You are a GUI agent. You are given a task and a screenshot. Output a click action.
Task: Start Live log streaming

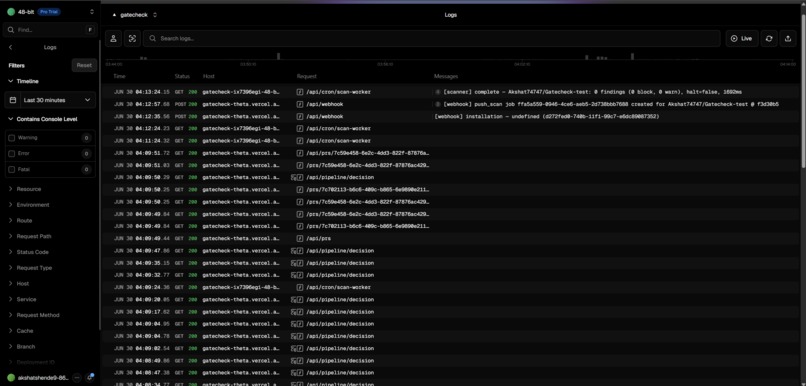742,39
